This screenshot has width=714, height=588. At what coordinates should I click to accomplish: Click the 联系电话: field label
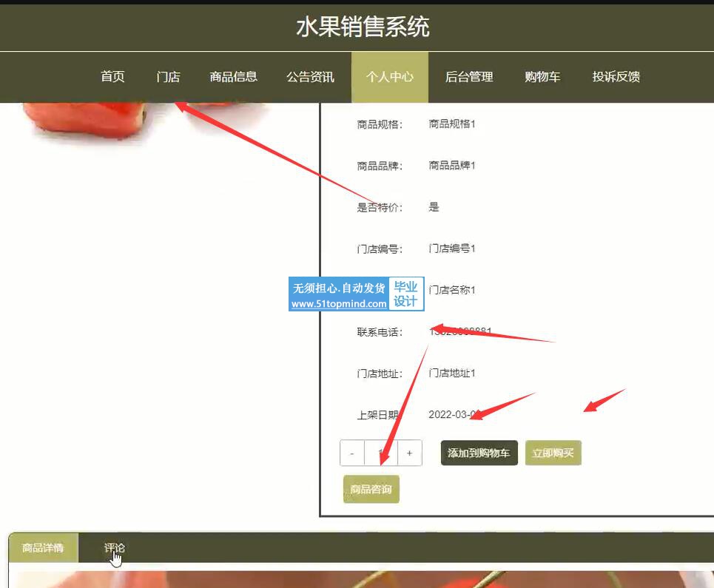click(x=380, y=332)
